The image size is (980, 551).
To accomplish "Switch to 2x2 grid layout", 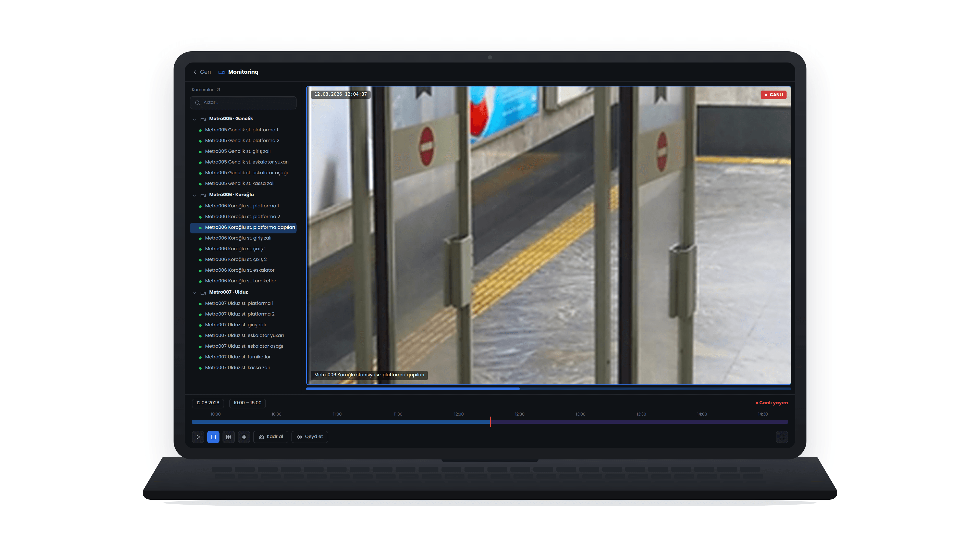I will pyautogui.click(x=229, y=437).
